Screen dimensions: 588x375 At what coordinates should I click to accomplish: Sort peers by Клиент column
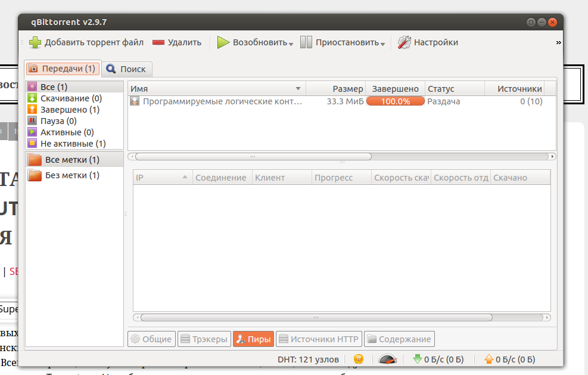(x=282, y=178)
